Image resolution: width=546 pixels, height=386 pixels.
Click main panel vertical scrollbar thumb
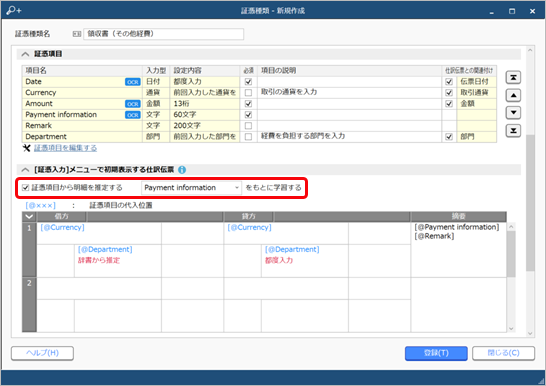[x=530, y=203]
